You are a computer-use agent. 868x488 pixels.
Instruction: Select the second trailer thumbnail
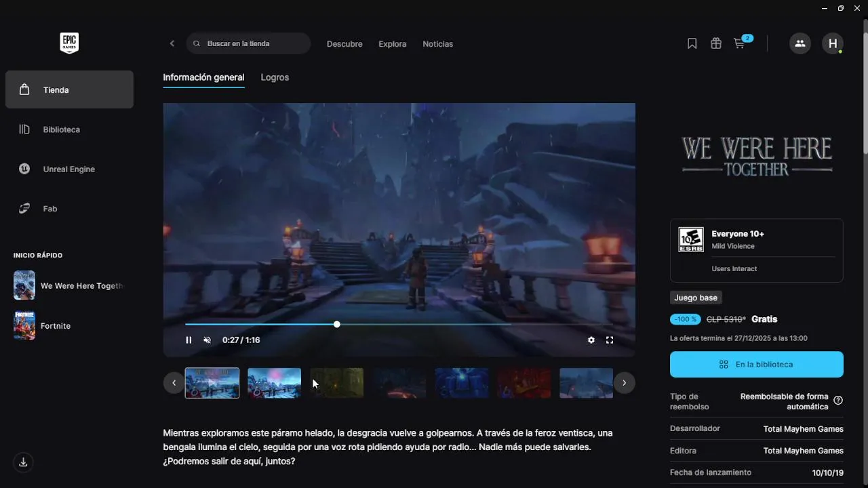click(274, 383)
